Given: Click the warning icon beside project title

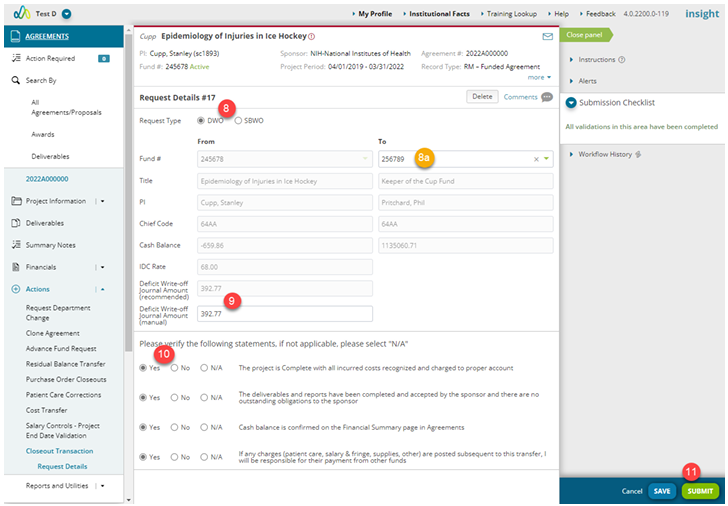Looking at the screenshot, I should coord(312,36).
